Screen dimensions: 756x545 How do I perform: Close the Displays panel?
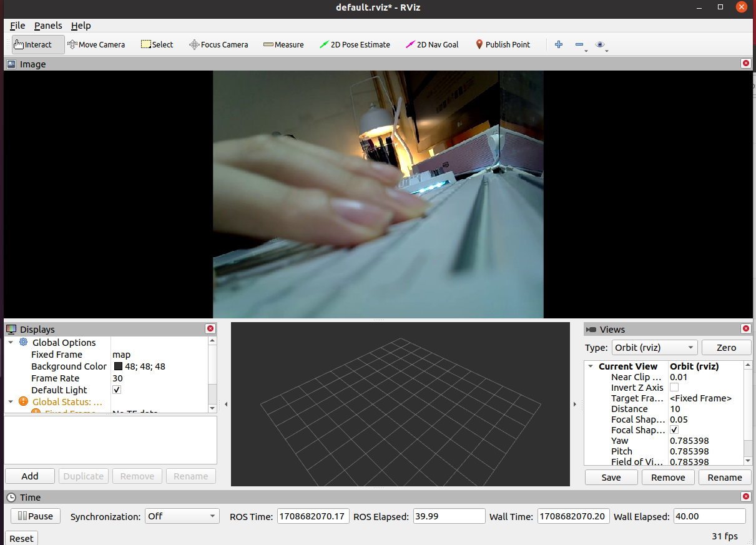[210, 328]
